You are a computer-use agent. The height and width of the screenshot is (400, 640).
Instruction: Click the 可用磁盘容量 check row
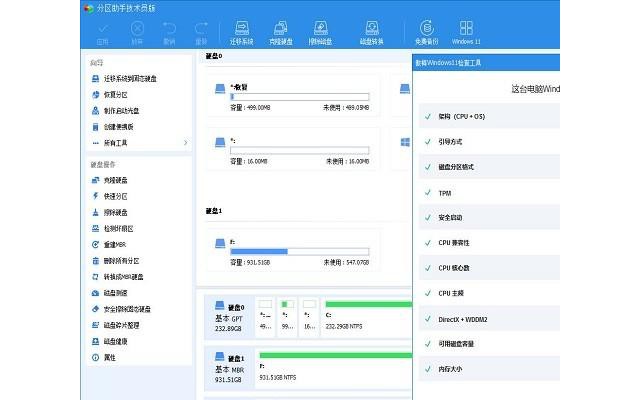click(x=489, y=344)
